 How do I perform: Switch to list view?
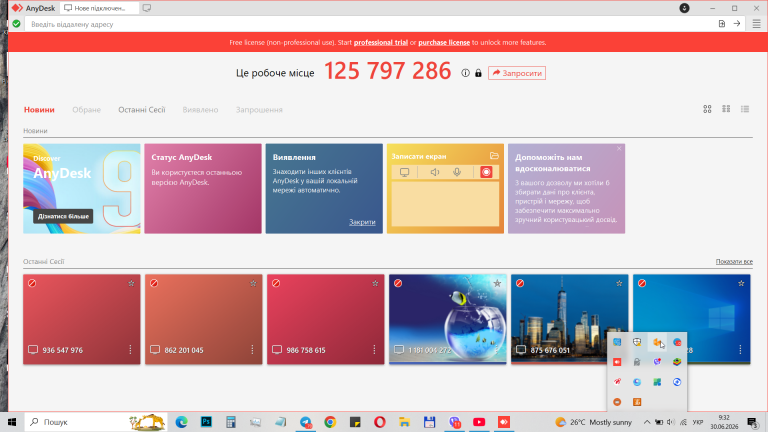click(x=745, y=109)
